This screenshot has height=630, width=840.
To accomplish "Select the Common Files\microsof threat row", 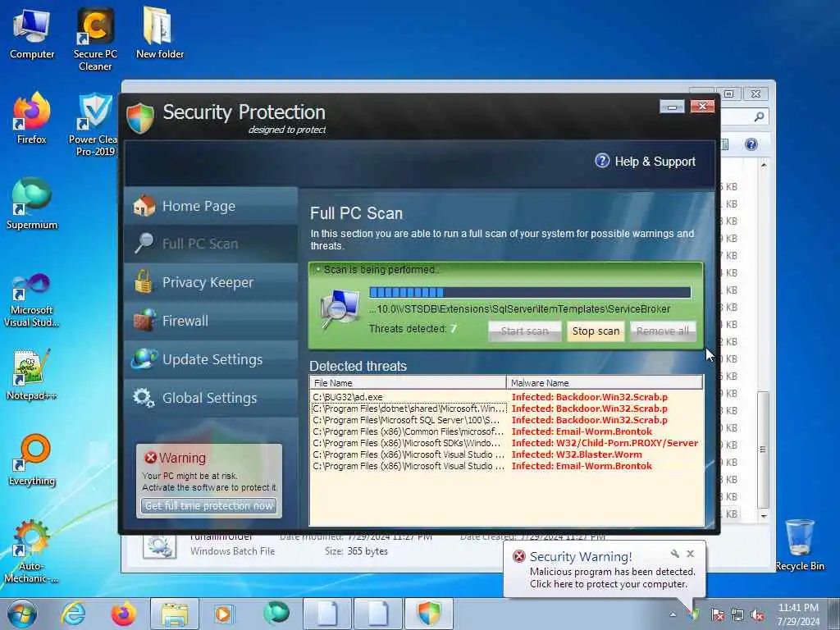I will [505, 431].
